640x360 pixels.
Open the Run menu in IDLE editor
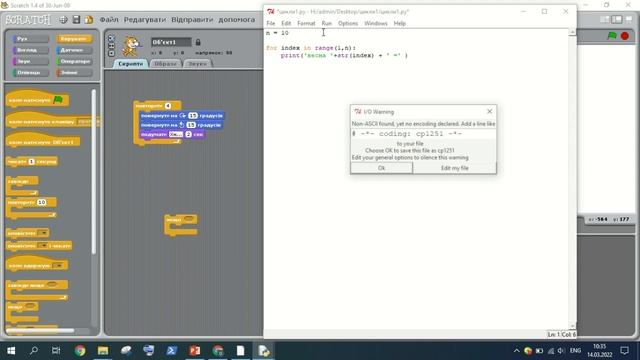(327, 23)
